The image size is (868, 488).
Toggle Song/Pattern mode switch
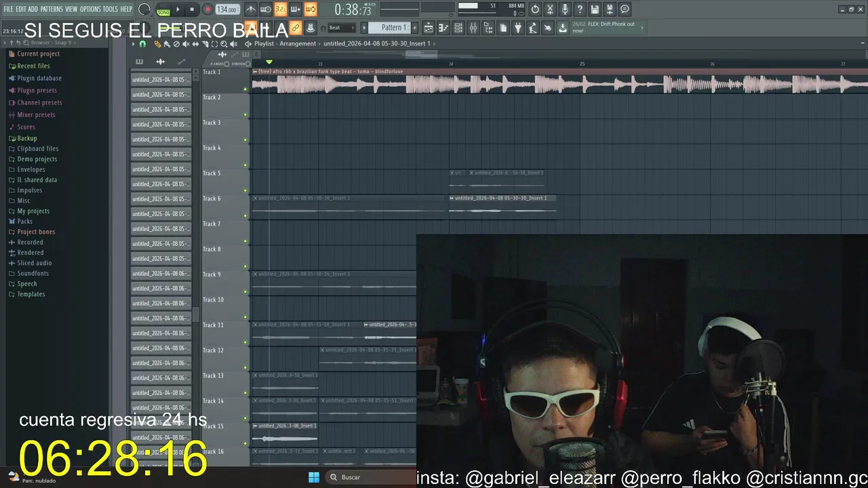(163, 10)
